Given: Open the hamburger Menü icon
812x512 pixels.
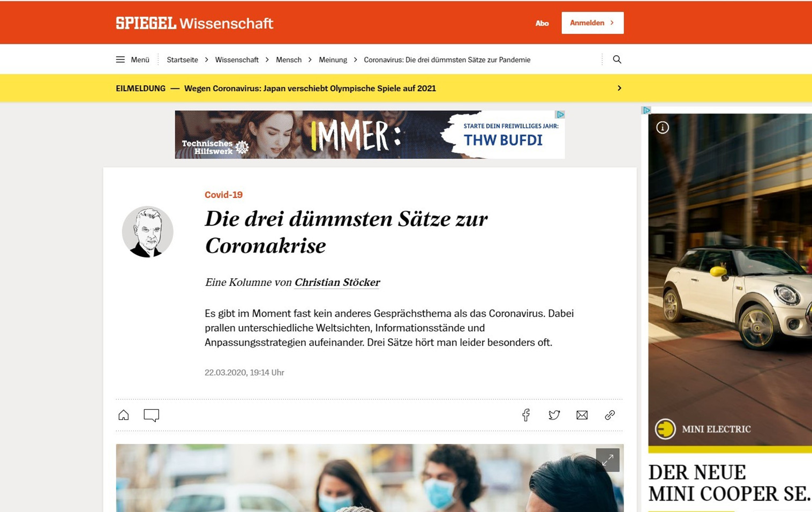Looking at the screenshot, I should point(120,60).
